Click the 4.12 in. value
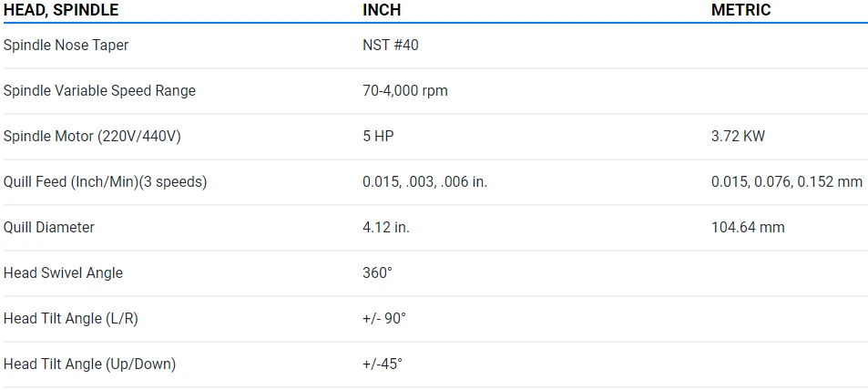 (x=386, y=227)
